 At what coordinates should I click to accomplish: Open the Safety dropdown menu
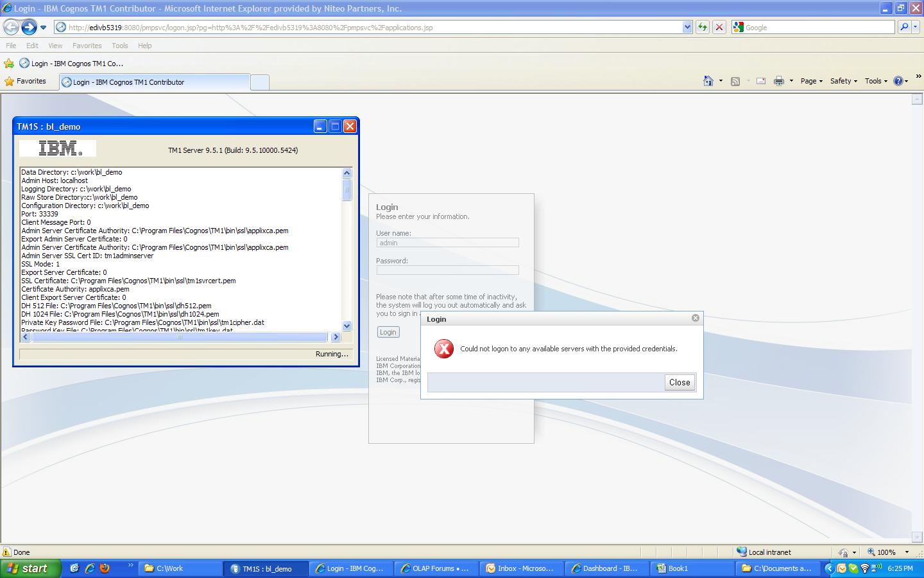(x=844, y=81)
